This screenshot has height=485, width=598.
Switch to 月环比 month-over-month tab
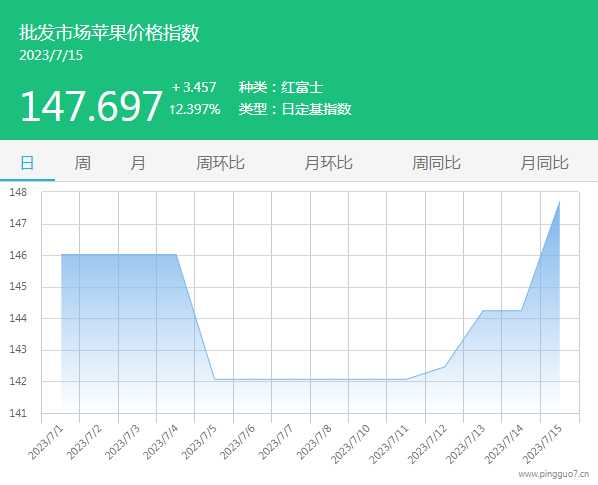tap(328, 163)
